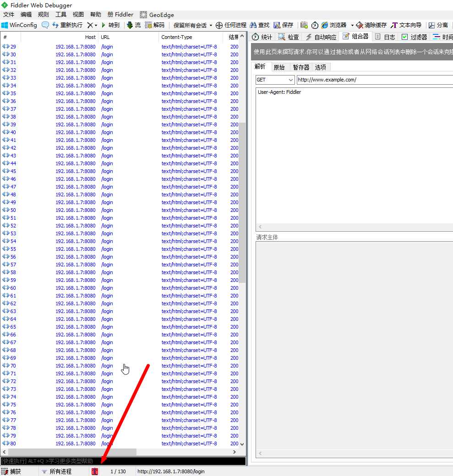Click the 查找 find binoculars icon

click(x=253, y=25)
